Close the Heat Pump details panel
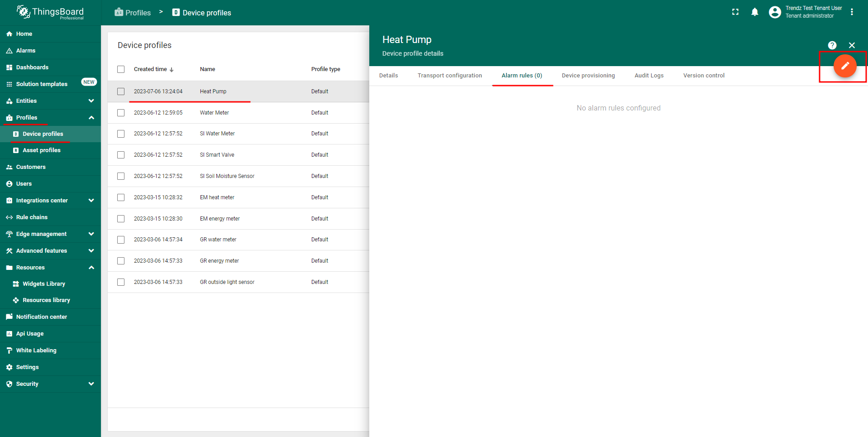The image size is (868, 437). click(x=852, y=45)
